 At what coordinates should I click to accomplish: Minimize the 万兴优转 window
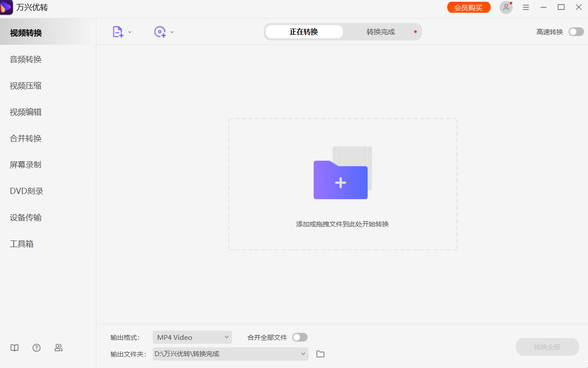tap(544, 7)
